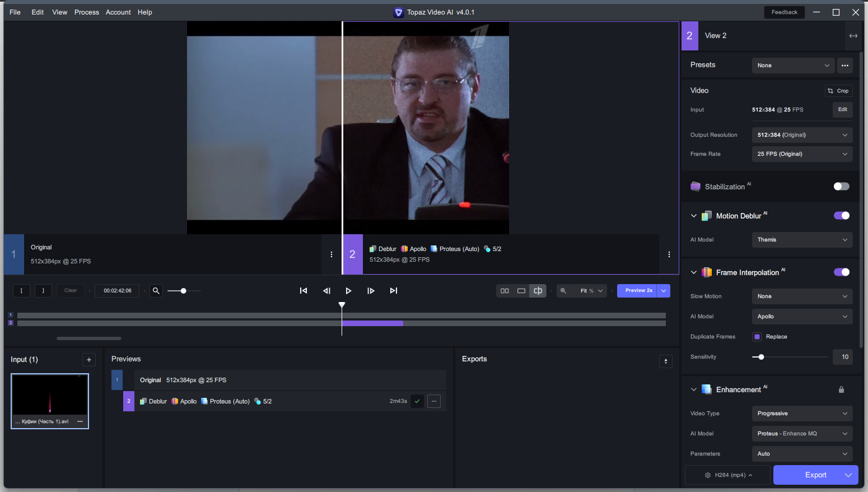Select the side-by-side view layout icon
Image resolution: width=868 pixels, height=492 pixels.
point(505,291)
